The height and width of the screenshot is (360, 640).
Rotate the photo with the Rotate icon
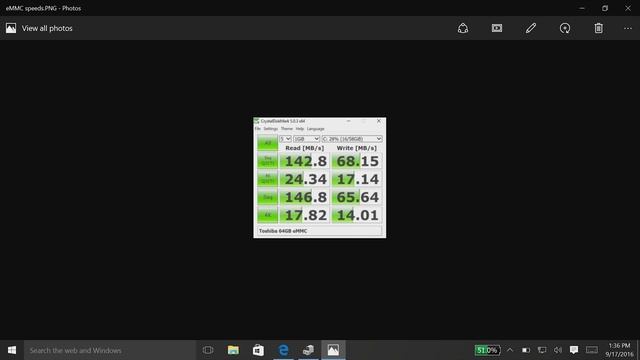tap(565, 28)
